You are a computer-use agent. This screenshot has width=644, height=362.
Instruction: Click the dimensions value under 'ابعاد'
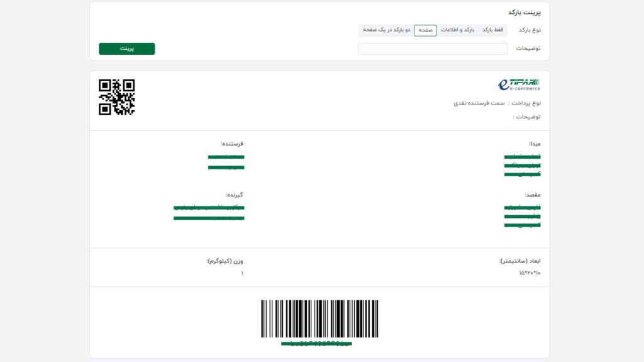coord(530,273)
